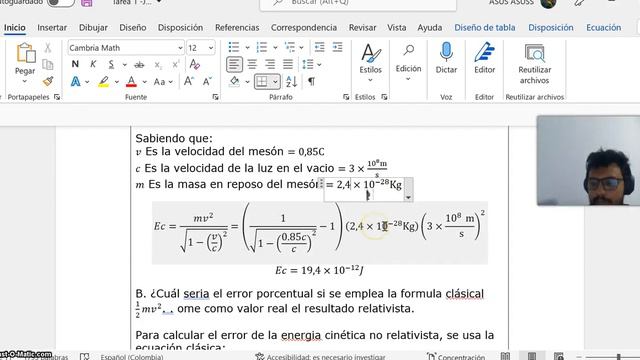The width and height of the screenshot is (640, 360).
Task: Open paragraph shading fill bucket
Action: 235,82
